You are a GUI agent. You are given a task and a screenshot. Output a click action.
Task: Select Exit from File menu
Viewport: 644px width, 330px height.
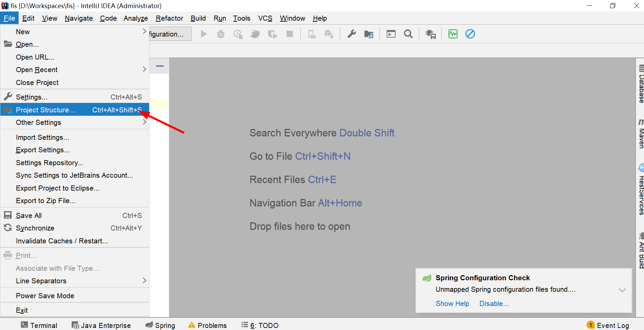tap(75, 310)
